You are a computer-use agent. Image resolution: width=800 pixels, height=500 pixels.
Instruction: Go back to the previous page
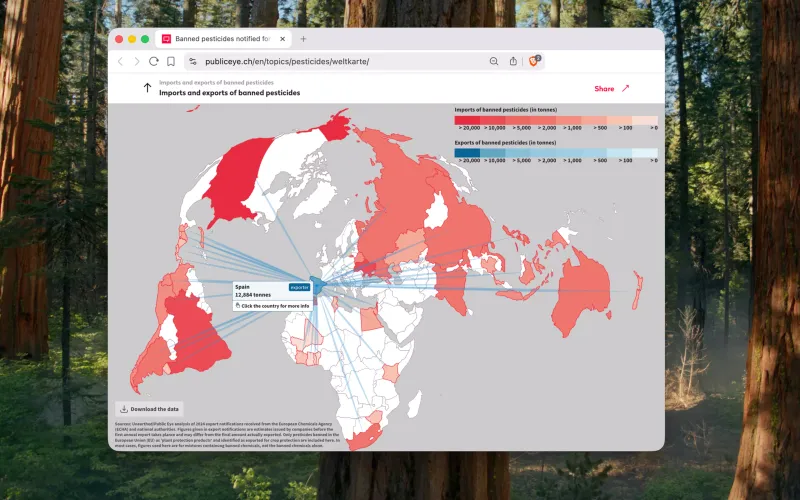pos(121,61)
